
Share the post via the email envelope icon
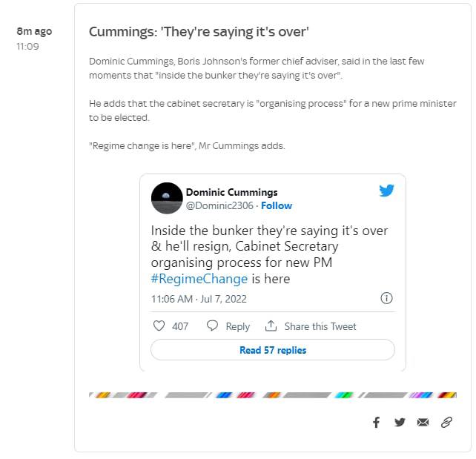(x=423, y=422)
